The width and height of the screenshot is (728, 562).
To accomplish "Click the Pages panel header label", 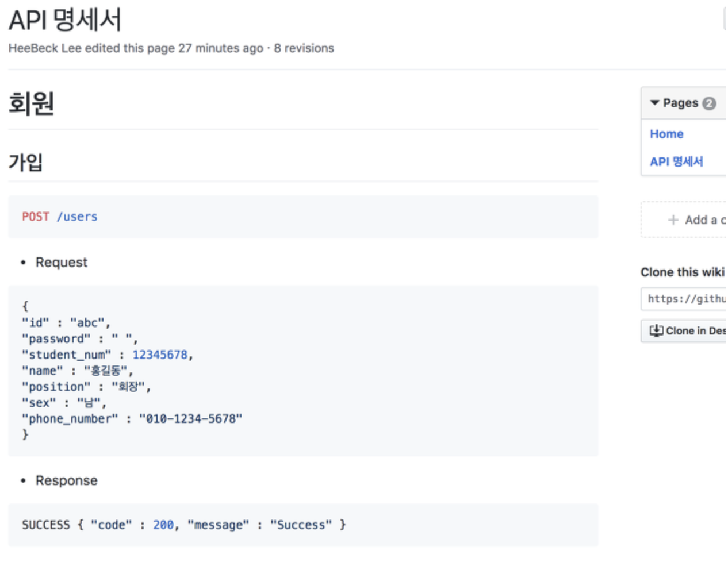I will [x=680, y=103].
